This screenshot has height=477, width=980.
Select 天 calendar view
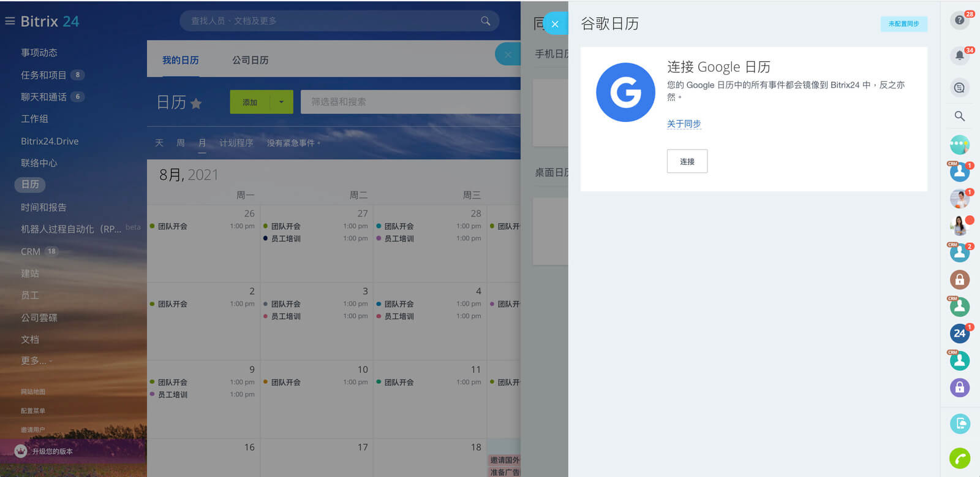159,143
